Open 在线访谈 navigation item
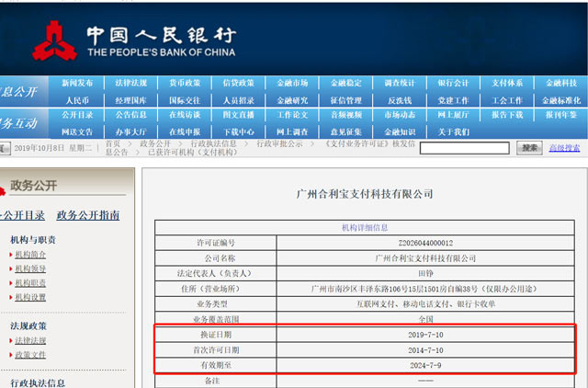 (185, 115)
